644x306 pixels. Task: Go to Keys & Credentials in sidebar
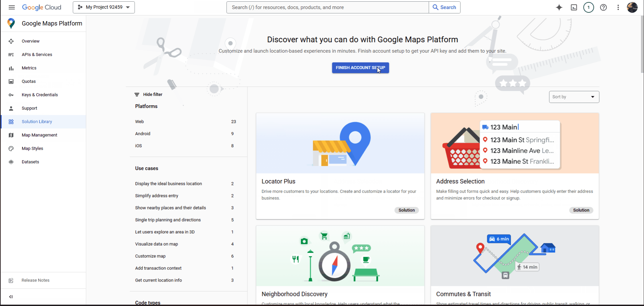click(x=40, y=95)
